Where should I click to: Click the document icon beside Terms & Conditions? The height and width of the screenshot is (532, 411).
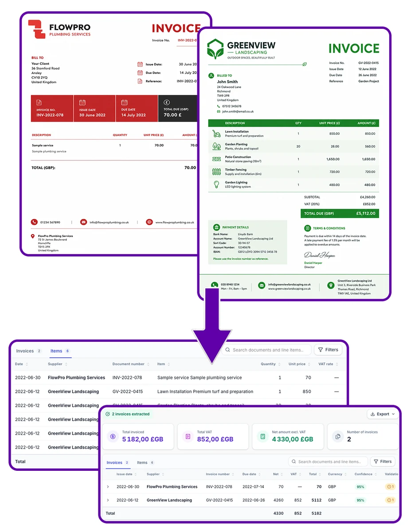click(308, 228)
